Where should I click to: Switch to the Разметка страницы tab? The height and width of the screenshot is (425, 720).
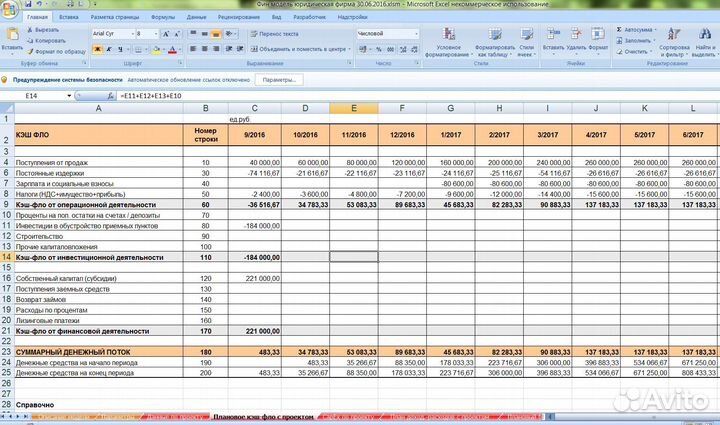click(x=116, y=18)
